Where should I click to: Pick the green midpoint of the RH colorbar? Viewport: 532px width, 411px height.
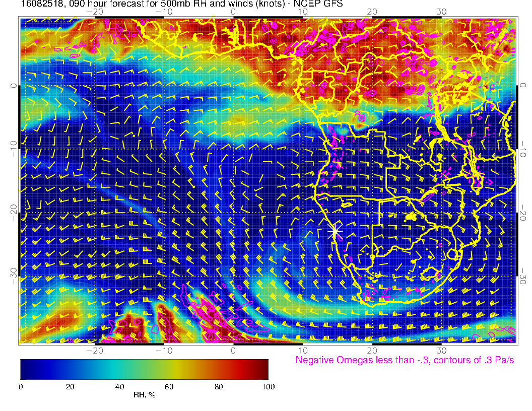point(144,369)
